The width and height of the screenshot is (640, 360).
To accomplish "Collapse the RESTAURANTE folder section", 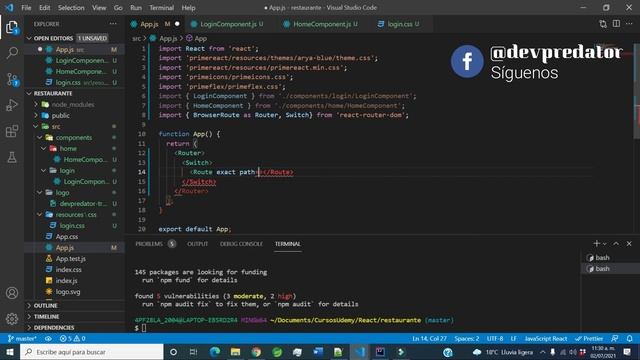I will click(x=29, y=93).
